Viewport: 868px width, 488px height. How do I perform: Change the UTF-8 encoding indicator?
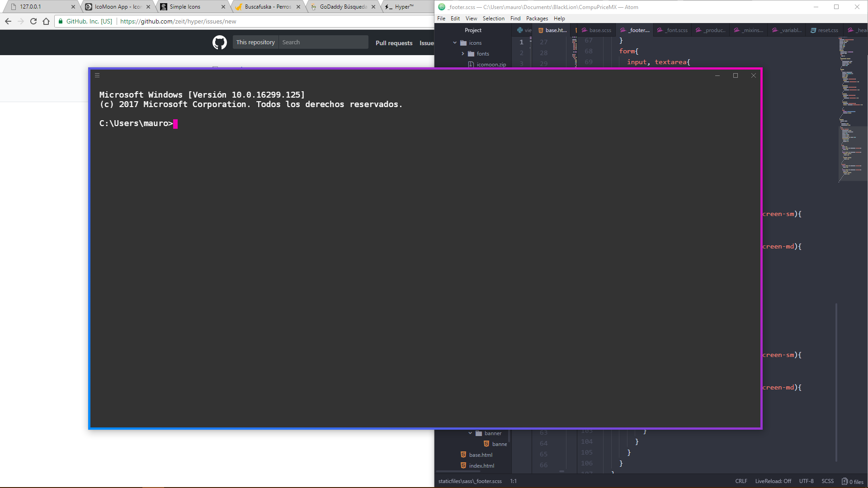tap(807, 481)
